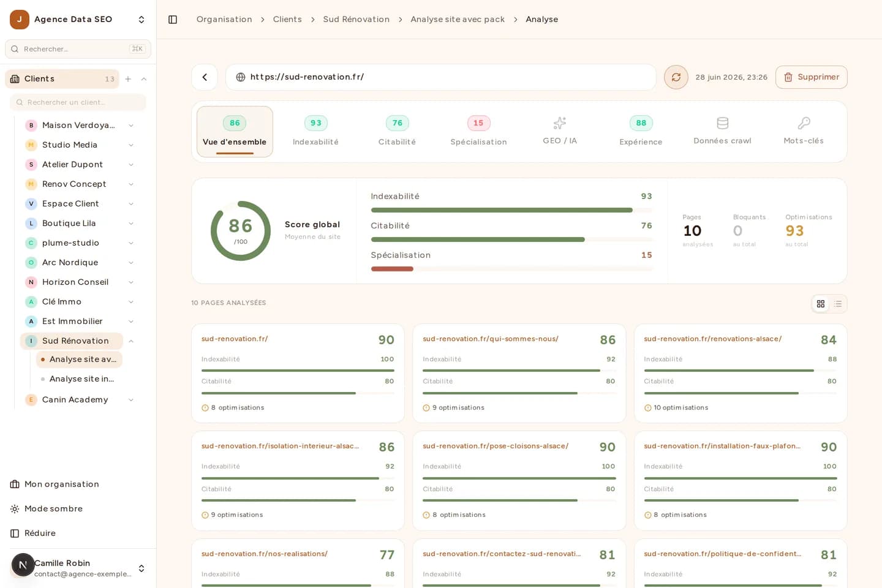Click the back arrow button beside URL
This screenshot has width=882, height=588.
pos(205,77)
